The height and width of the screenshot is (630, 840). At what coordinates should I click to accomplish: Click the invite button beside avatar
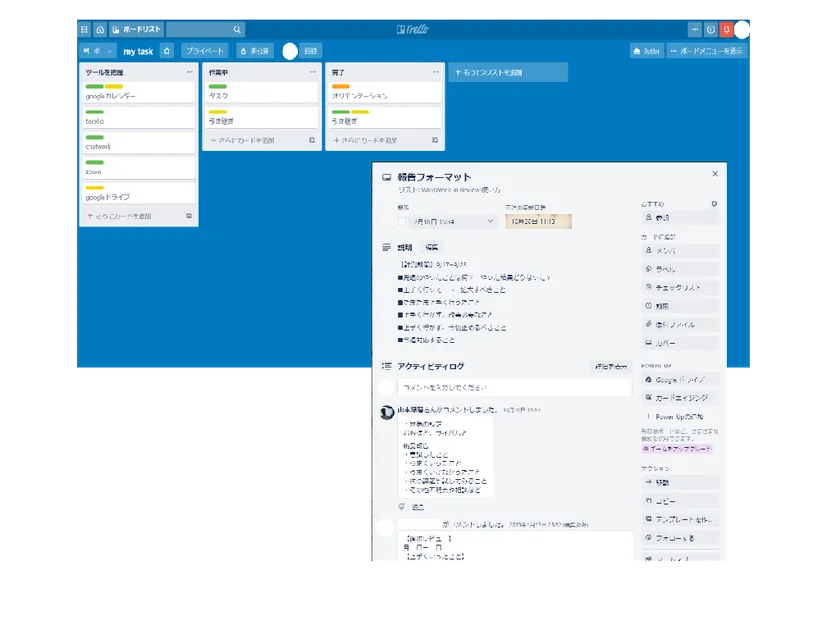coord(310,51)
